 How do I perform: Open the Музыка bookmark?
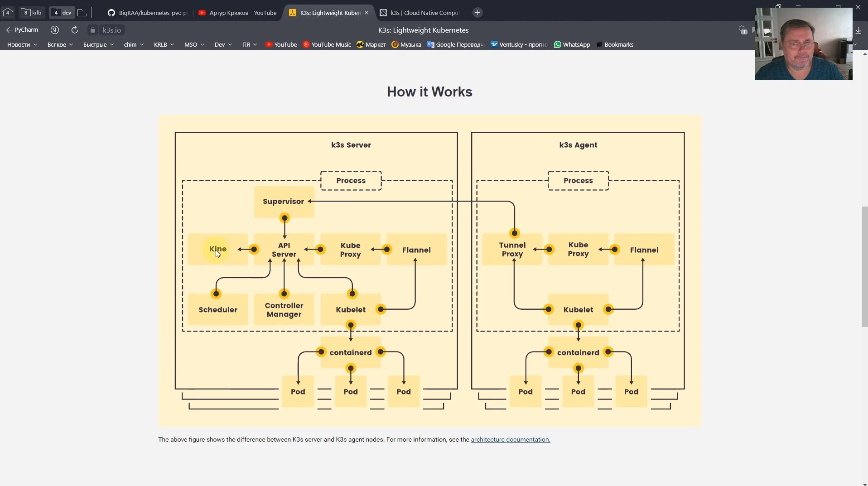tap(406, 44)
